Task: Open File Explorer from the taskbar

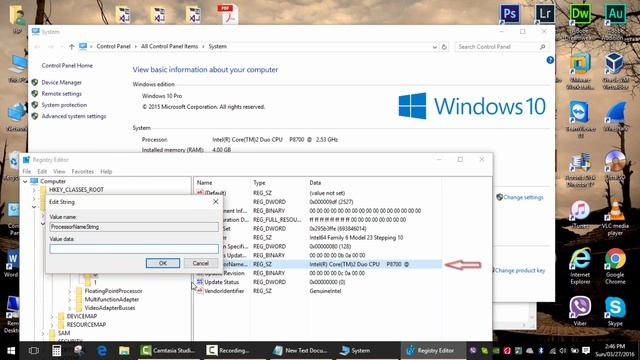Action: pos(124,351)
